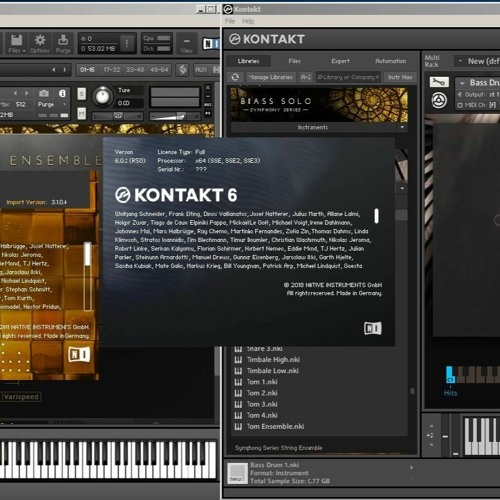Open the Files dropdown arrow in left toolbar
Viewport: 500px width, 500px height.
[x=24, y=51]
